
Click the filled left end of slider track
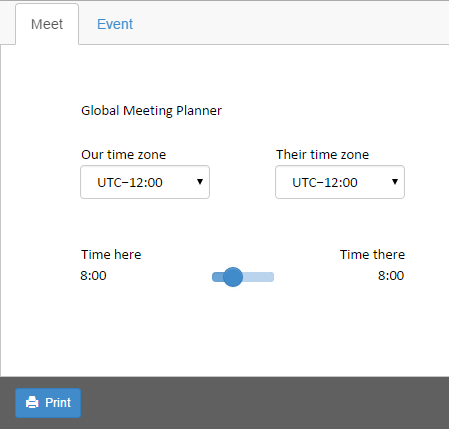[217, 277]
